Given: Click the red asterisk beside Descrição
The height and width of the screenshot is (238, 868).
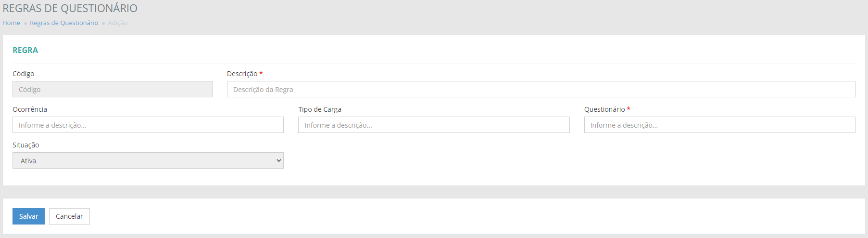Looking at the screenshot, I should click(x=261, y=73).
